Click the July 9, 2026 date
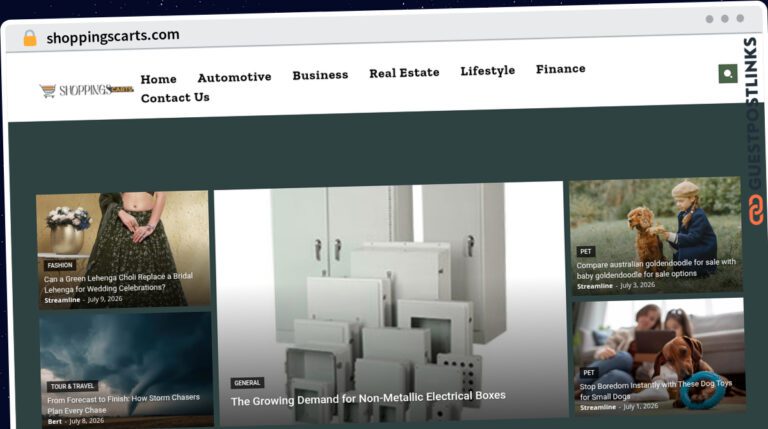The height and width of the screenshot is (429, 768). 105,299
